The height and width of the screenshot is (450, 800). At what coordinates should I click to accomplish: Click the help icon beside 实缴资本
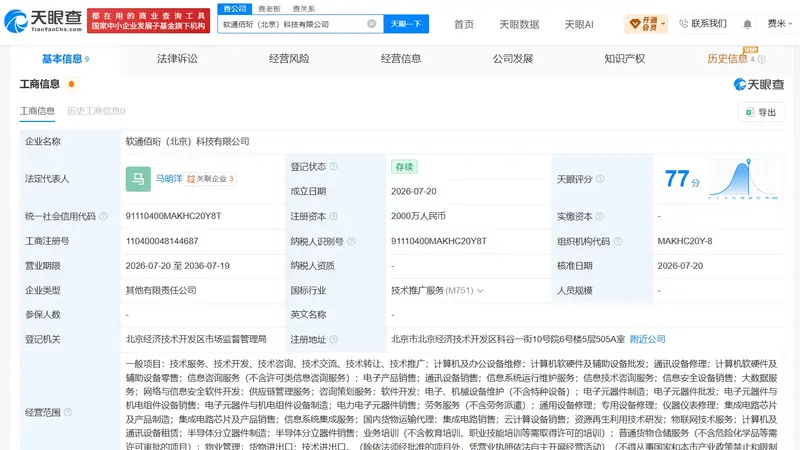coord(599,216)
